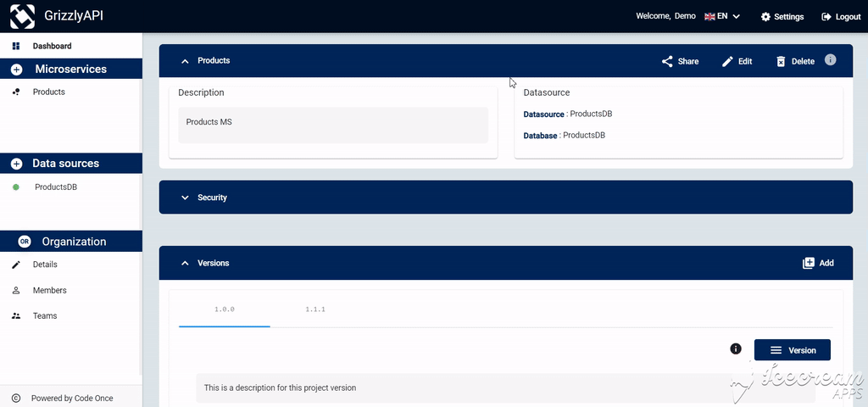Click the group icon next to Teams

click(16, 315)
